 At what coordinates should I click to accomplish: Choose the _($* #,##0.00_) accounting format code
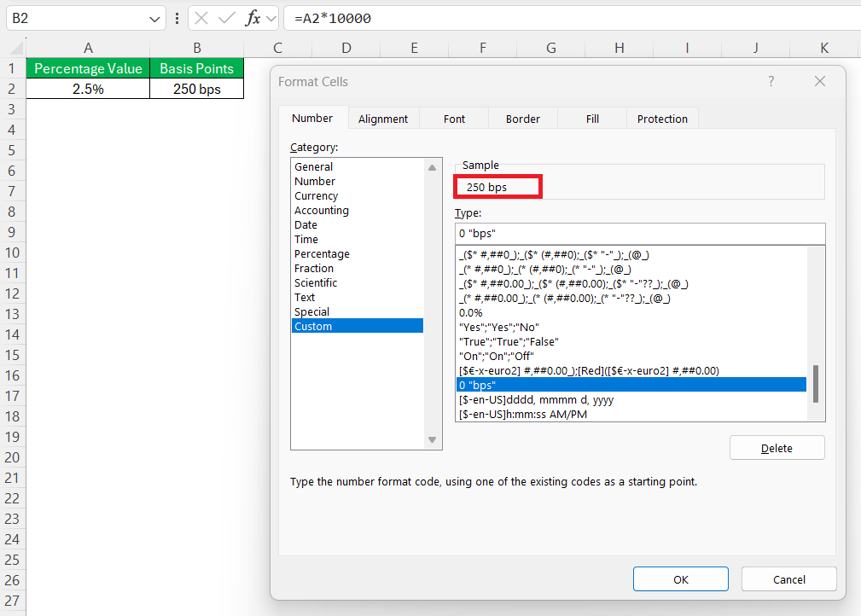(631, 284)
